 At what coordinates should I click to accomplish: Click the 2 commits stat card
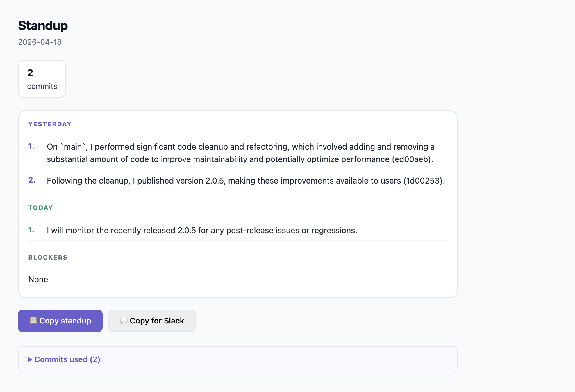(42, 79)
